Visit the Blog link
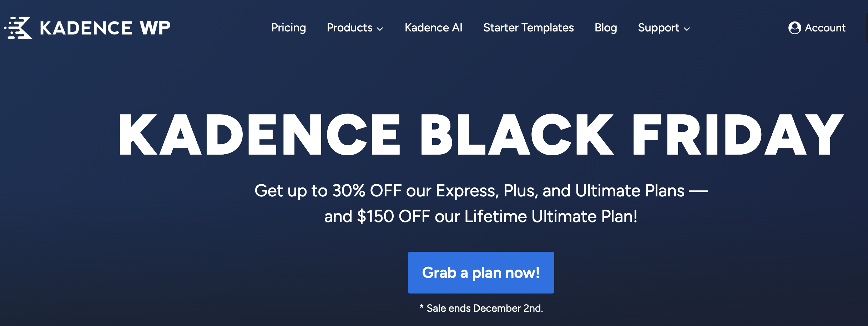The image size is (868, 326). [606, 28]
